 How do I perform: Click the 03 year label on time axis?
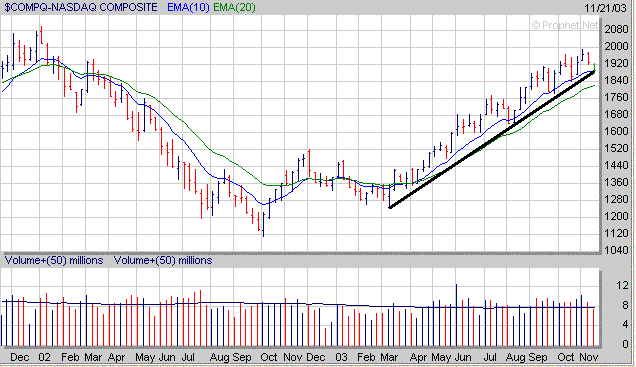click(341, 357)
